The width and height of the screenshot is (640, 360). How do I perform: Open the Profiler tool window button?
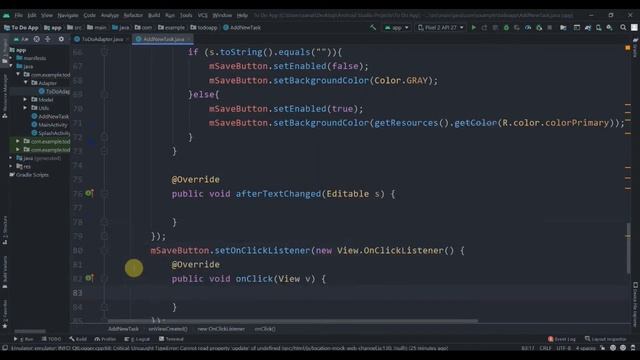(x=105, y=339)
